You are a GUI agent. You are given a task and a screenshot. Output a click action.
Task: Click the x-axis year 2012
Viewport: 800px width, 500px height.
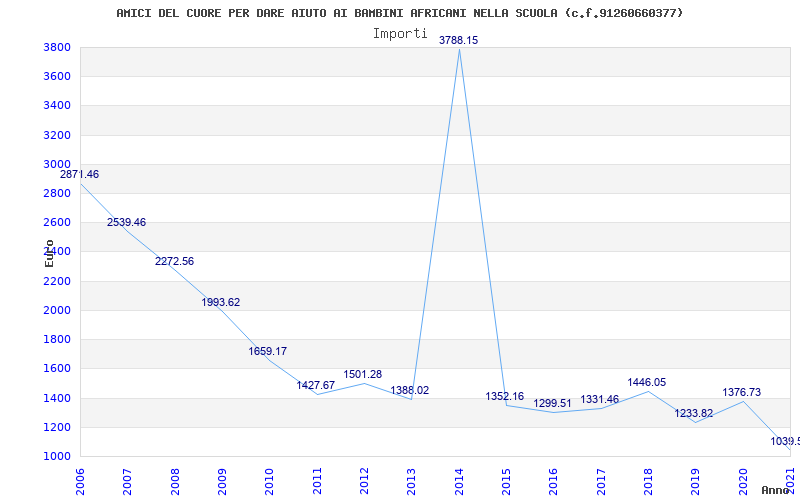tap(364, 481)
